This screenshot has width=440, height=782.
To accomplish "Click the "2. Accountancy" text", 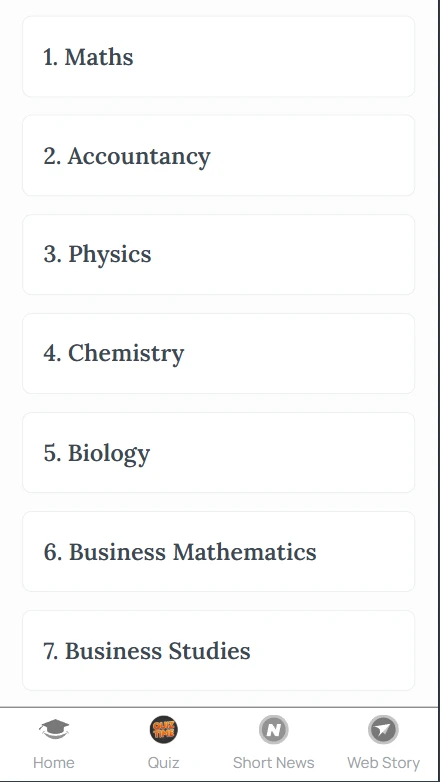I will [x=127, y=157].
